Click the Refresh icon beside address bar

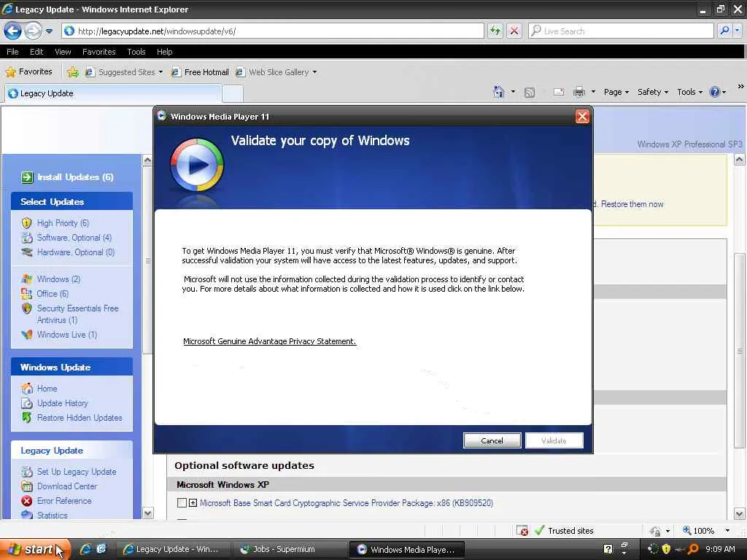[x=495, y=31]
